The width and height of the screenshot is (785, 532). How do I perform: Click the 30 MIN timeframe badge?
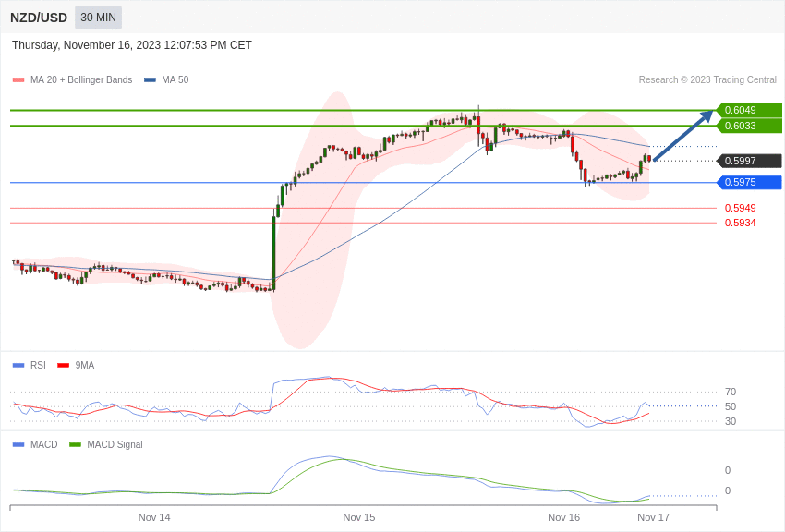click(x=98, y=18)
